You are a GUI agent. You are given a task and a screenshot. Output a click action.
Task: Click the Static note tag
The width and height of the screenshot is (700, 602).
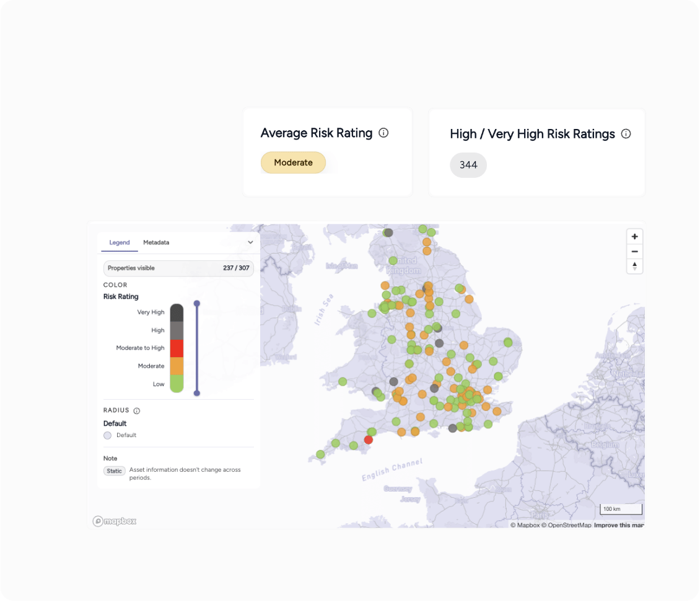tap(114, 471)
